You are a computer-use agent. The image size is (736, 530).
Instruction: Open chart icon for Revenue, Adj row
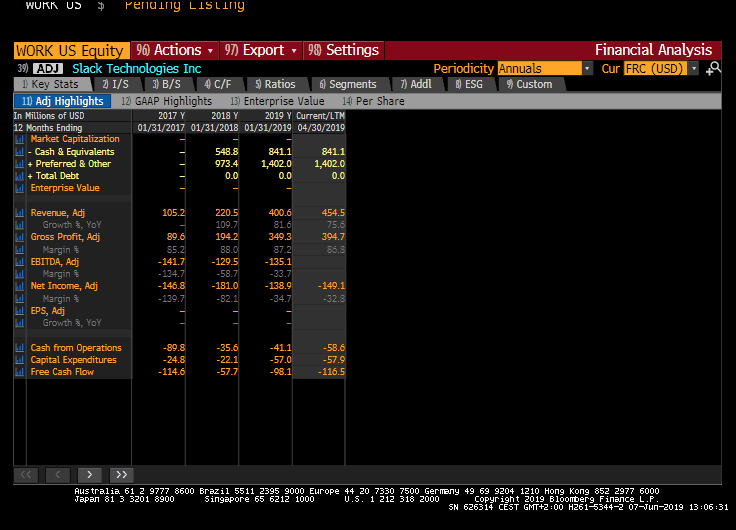pos(20,213)
